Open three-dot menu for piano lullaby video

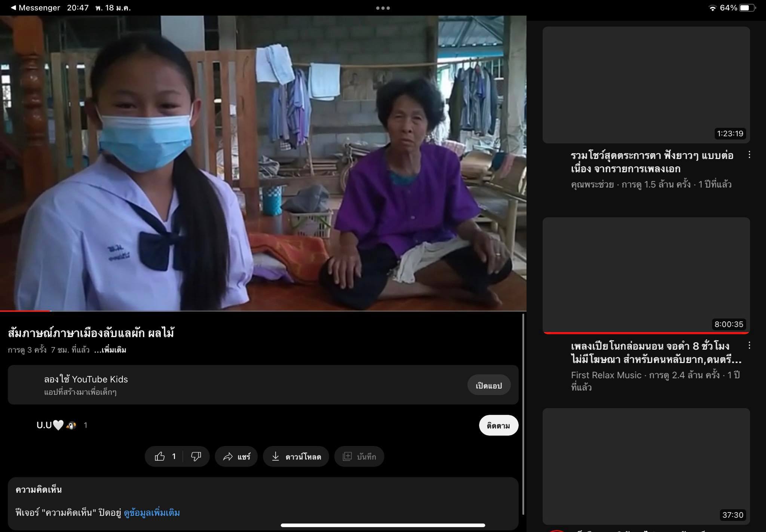coord(749,345)
